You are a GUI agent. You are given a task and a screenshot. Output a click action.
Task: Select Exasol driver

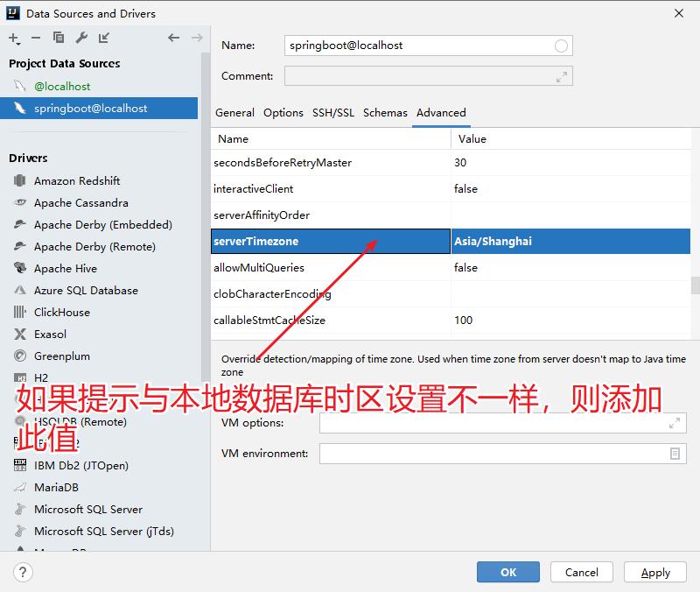50,335
